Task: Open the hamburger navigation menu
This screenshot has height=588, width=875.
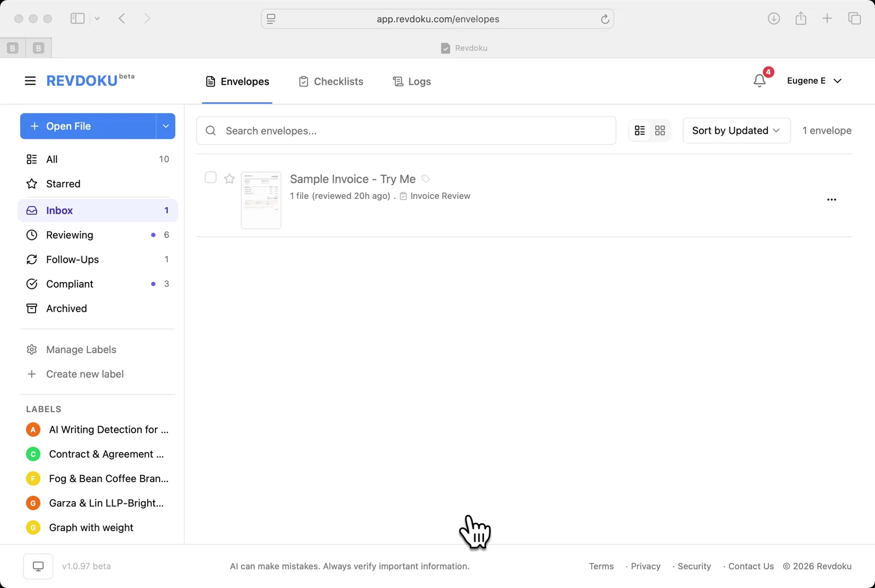Action: pos(30,80)
